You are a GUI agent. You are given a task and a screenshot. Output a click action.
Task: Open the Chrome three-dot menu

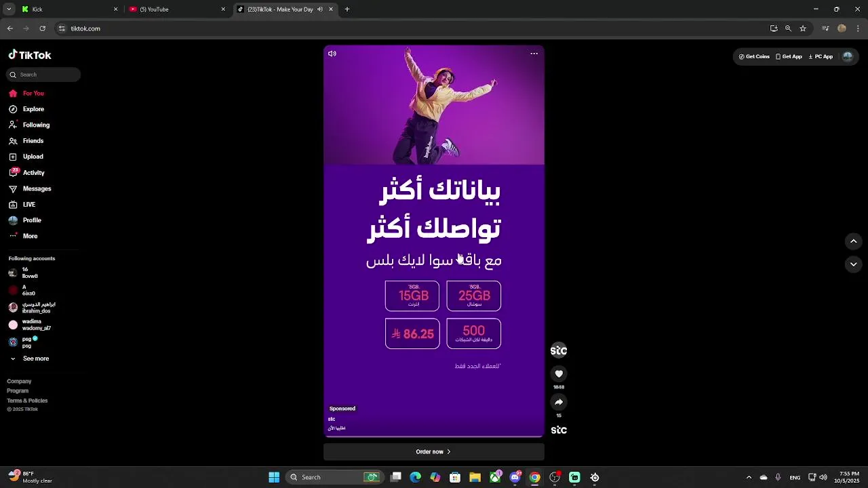click(x=858, y=28)
